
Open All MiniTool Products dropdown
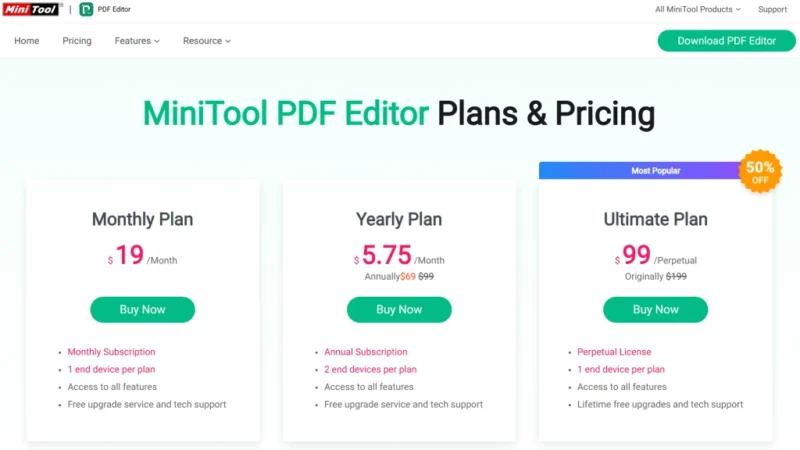697,9
